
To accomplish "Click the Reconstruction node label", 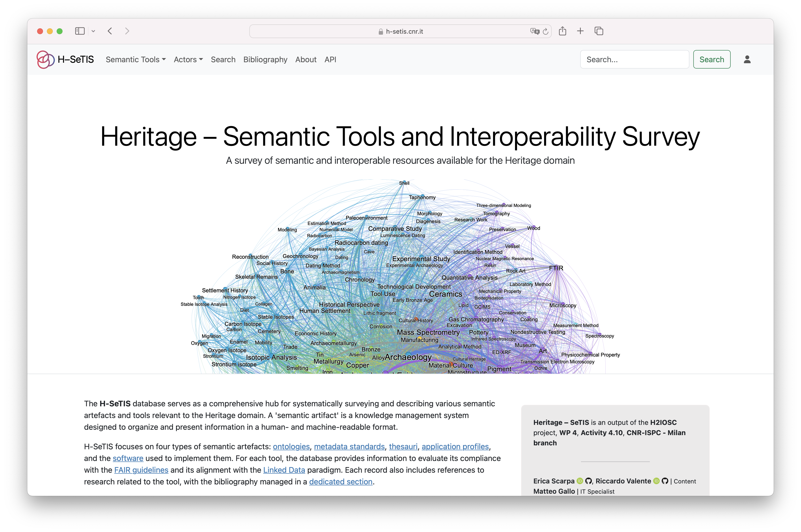I will click(x=250, y=257).
